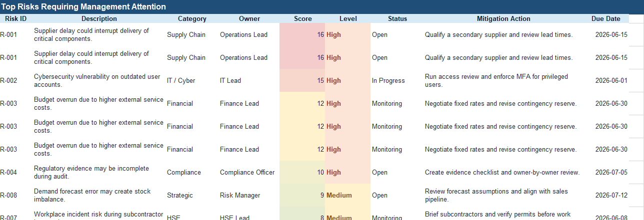Click the score 15 cell
The width and height of the screenshot is (644, 220).
point(302,80)
